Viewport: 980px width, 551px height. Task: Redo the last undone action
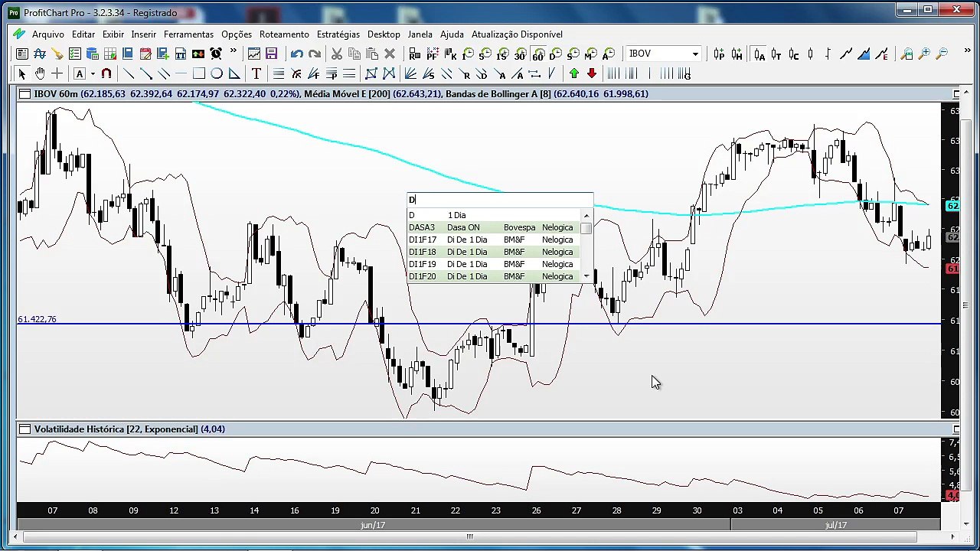tap(315, 54)
